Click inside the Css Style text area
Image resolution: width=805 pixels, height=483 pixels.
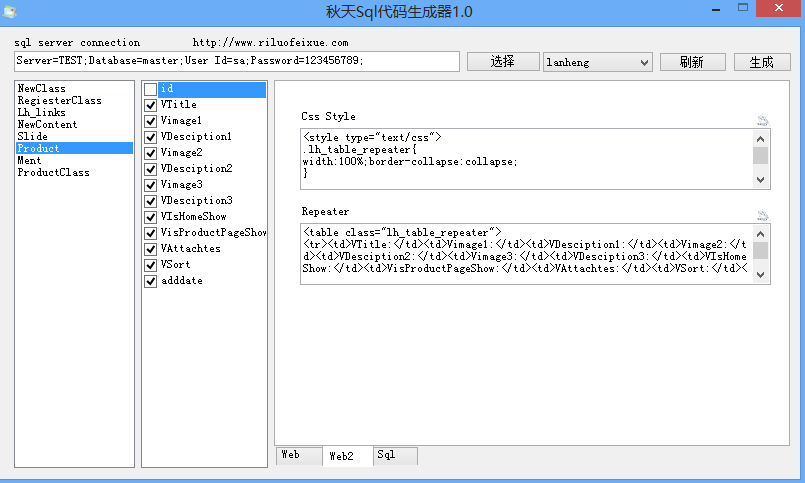coord(527,159)
